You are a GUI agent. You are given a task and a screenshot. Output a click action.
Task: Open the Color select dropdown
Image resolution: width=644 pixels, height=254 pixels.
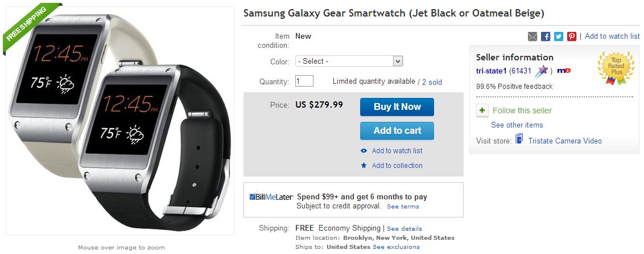349,61
